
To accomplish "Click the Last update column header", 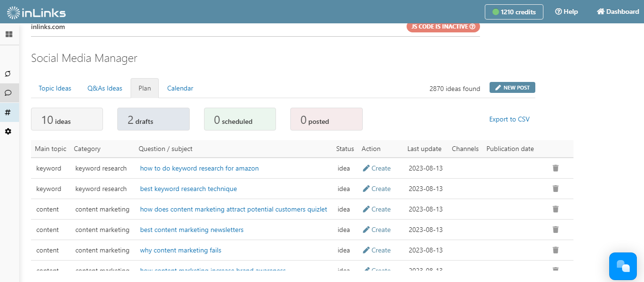I will click(x=424, y=149).
